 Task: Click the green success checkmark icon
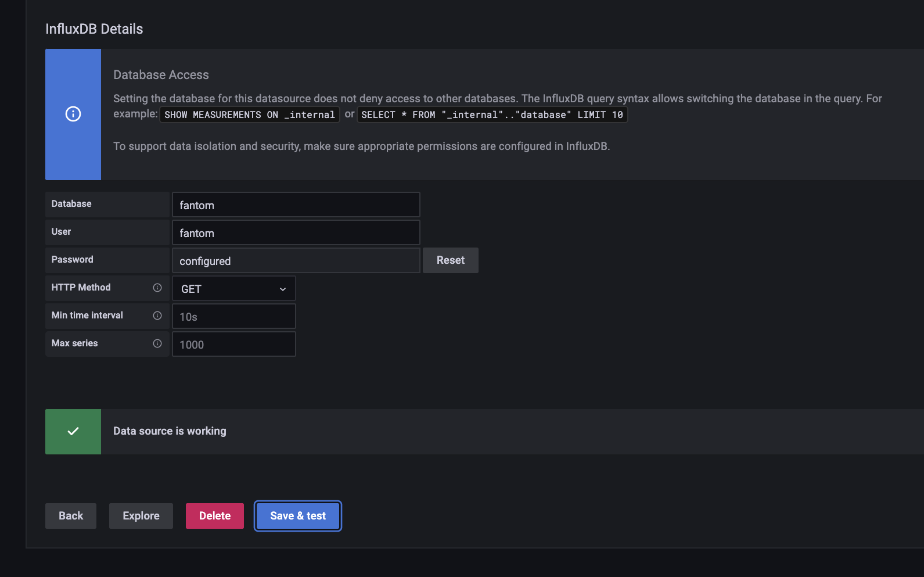[73, 431]
